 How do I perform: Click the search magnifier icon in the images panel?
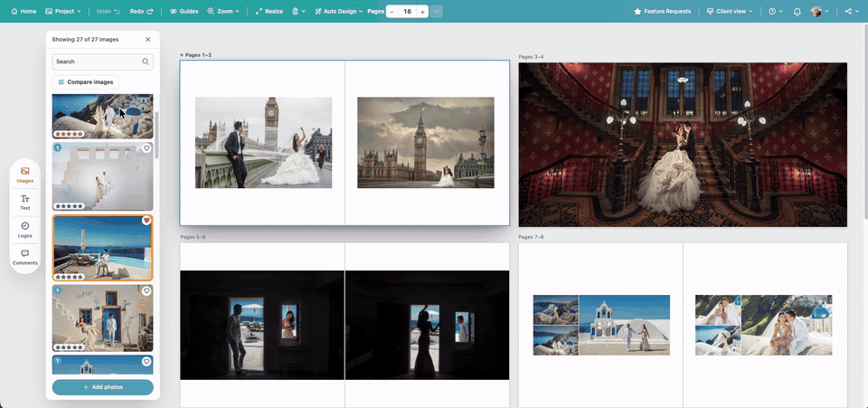click(146, 62)
